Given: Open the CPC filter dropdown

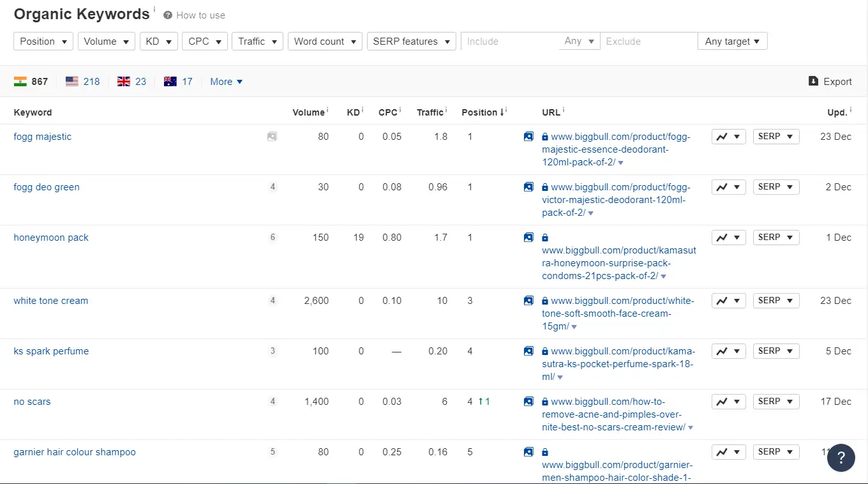Looking at the screenshot, I should click(x=205, y=42).
